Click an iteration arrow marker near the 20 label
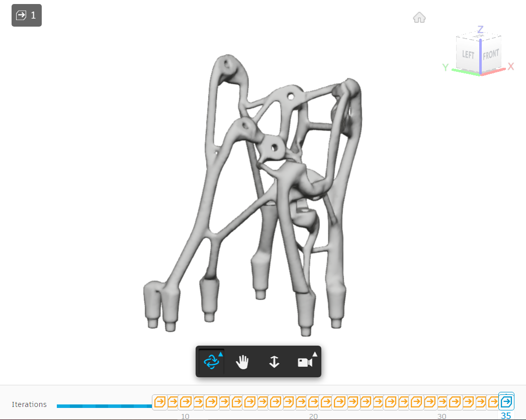This screenshot has height=420, width=526. (313, 402)
